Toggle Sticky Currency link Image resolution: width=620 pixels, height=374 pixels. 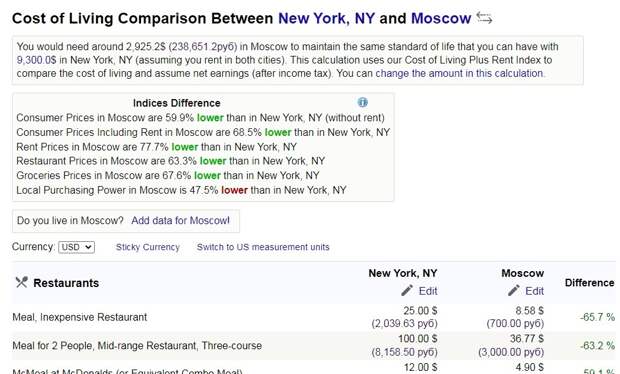click(x=147, y=247)
